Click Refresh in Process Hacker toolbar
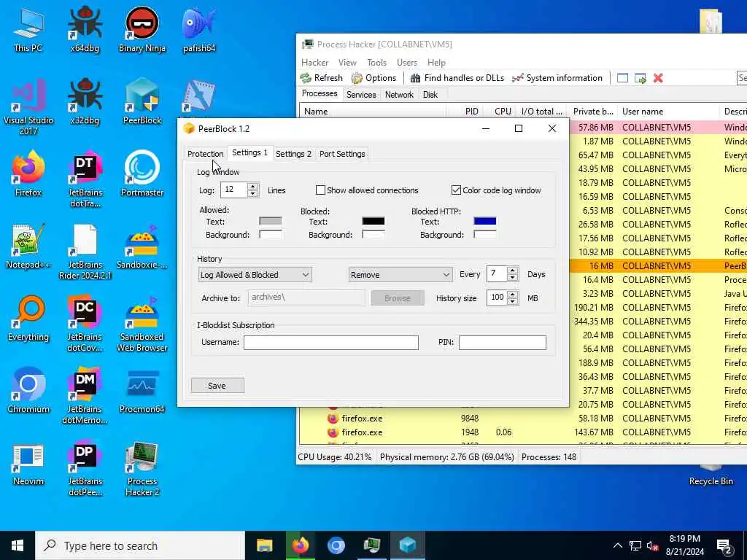The height and width of the screenshot is (560, 747). (x=321, y=77)
